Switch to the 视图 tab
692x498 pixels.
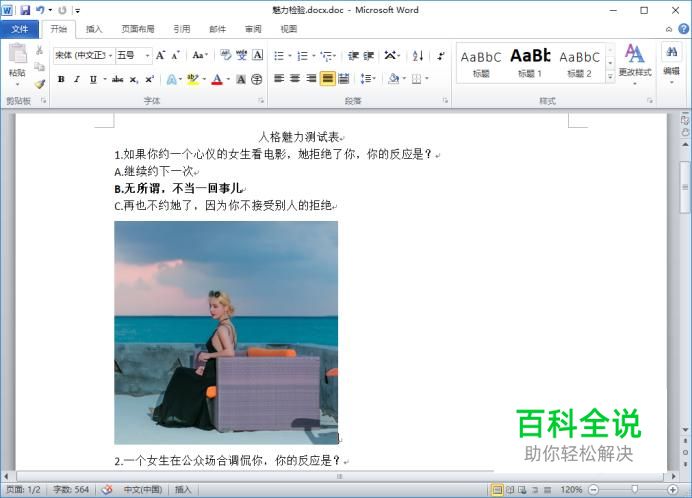[x=289, y=29]
